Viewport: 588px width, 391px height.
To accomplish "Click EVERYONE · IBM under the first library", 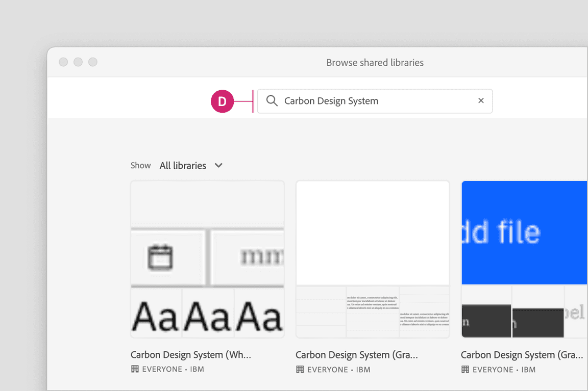I will pyautogui.click(x=173, y=369).
